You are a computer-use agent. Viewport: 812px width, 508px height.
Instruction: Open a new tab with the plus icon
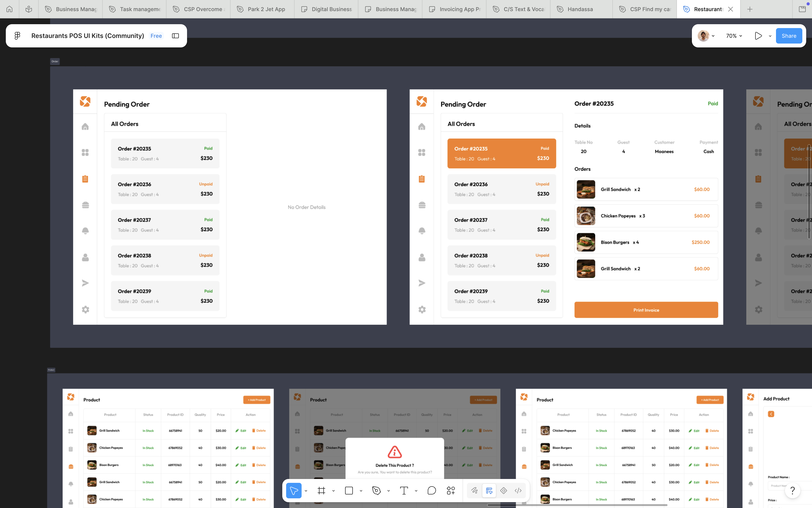click(x=750, y=9)
